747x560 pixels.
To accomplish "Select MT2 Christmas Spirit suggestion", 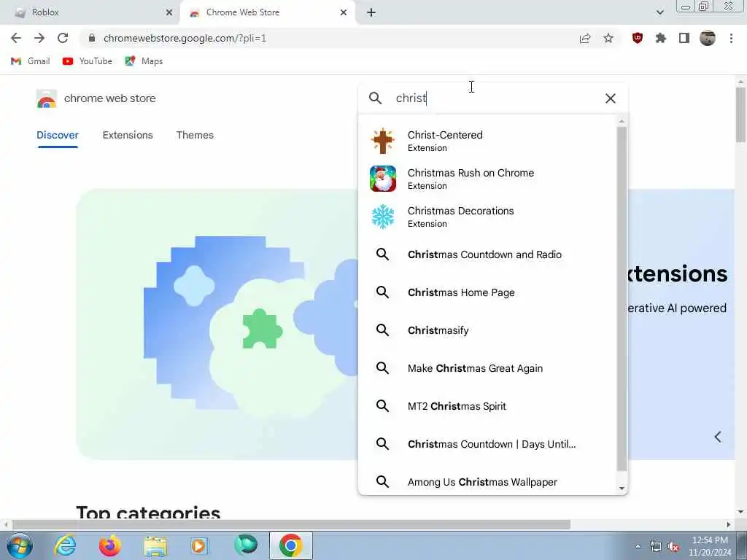I will (x=488, y=406).
